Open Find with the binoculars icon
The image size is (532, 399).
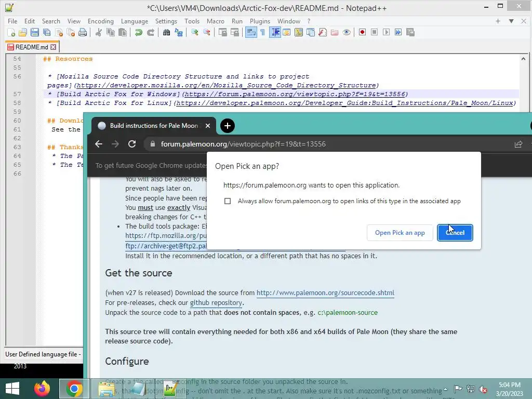click(166, 32)
